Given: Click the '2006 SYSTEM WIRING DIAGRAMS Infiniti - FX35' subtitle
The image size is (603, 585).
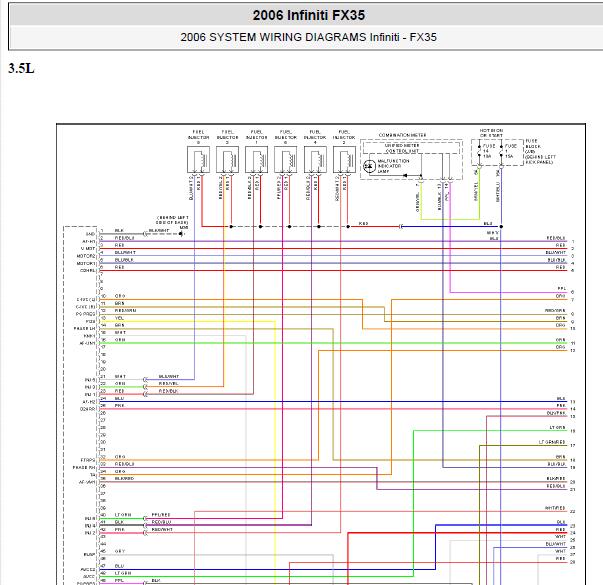Looking at the screenshot, I should (308, 37).
